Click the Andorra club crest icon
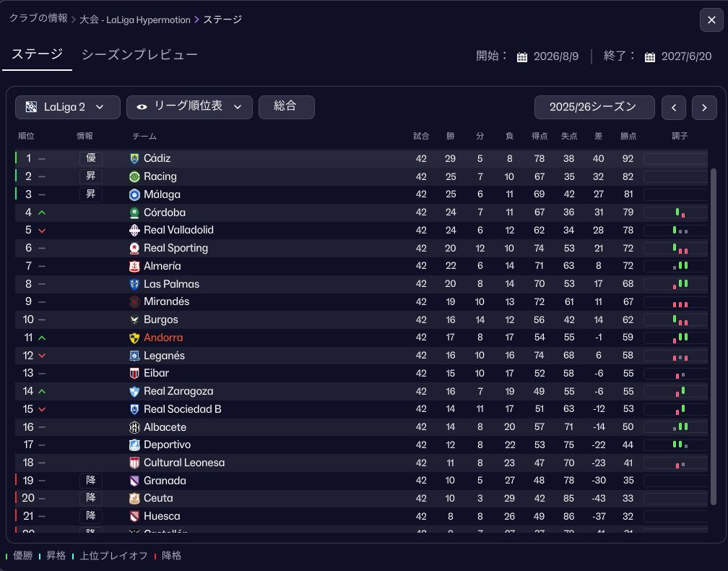 point(134,338)
